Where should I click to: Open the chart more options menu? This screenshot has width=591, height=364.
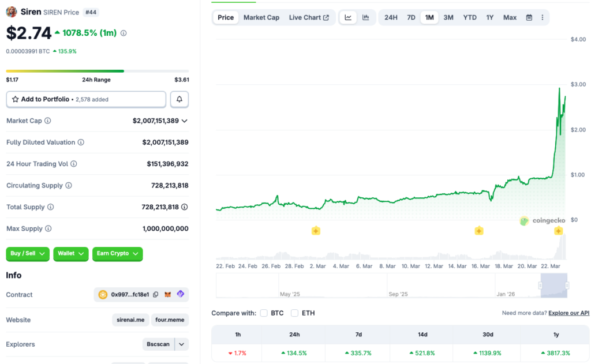pyautogui.click(x=542, y=17)
